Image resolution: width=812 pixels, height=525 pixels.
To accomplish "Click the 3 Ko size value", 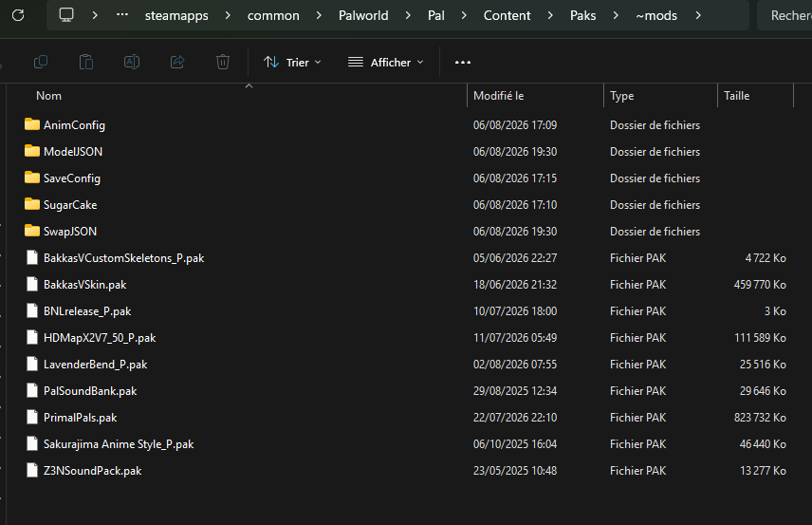I will click(x=775, y=311).
